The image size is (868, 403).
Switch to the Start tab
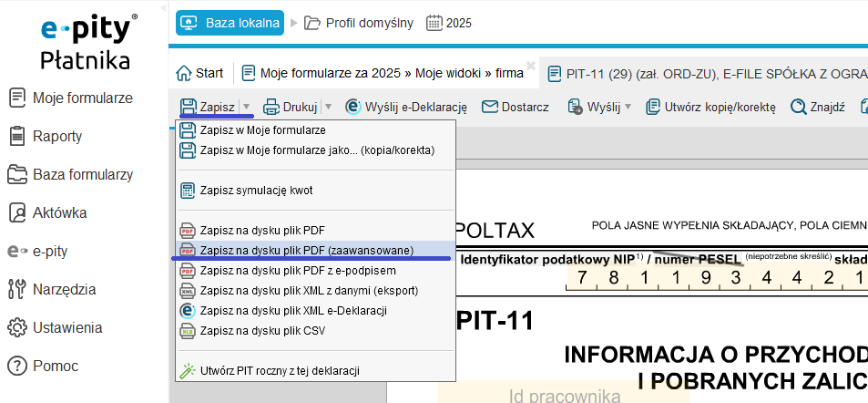click(199, 73)
